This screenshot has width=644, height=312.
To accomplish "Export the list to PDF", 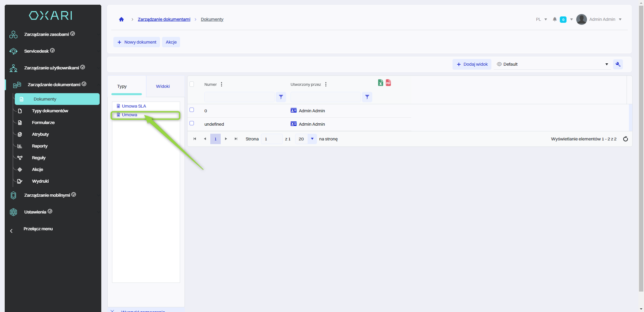I will [388, 83].
